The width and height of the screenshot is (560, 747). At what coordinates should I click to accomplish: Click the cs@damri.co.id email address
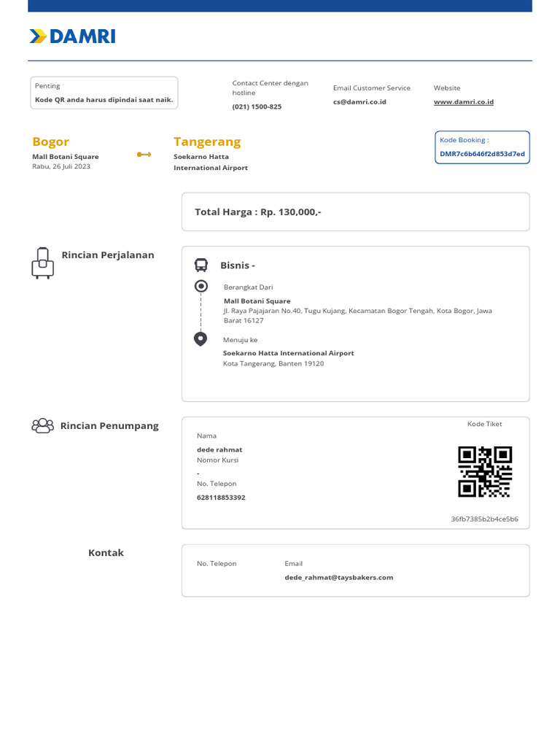359,102
